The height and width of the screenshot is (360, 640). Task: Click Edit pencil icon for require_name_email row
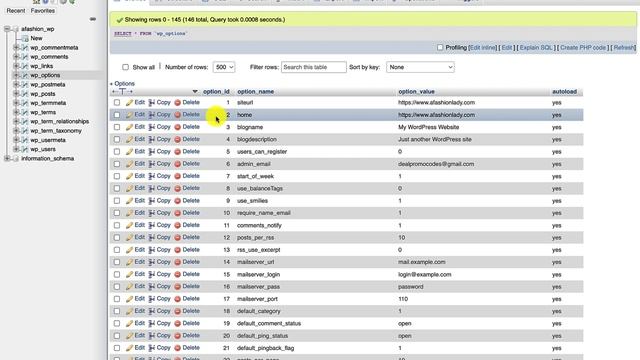(129, 213)
